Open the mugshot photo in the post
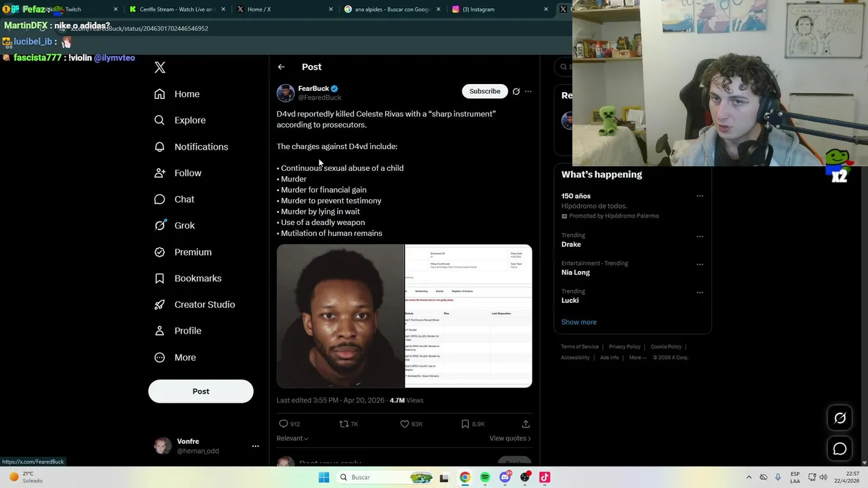Screen dimensions: 868x488 tap(340, 316)
